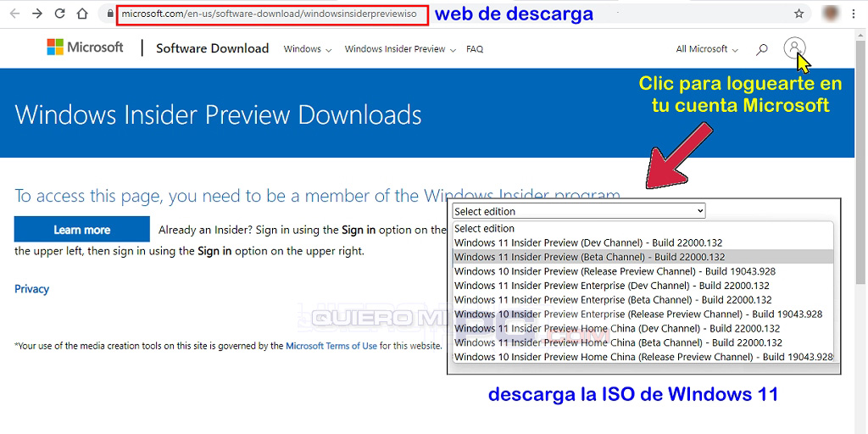This screenshot has height=434, width=868.
Task: Open the search magnifier icon
Action: tap(762, 49)
